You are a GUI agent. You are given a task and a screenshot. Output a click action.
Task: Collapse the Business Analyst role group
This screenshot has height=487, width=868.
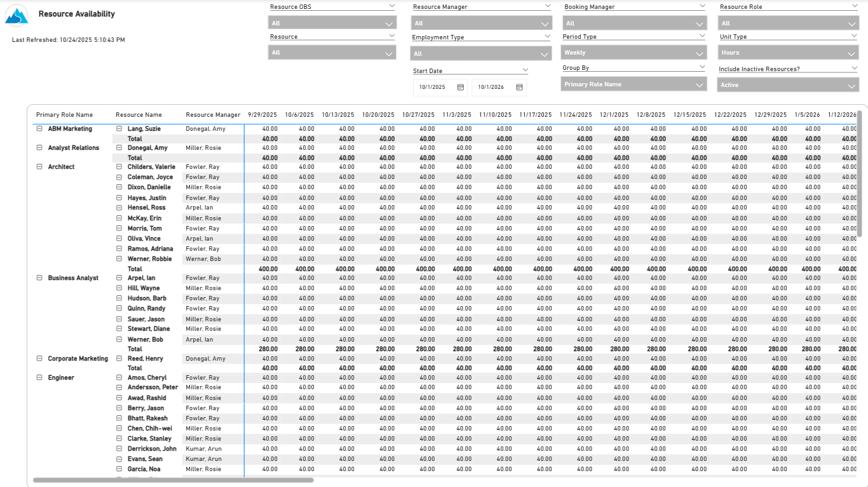tap(39, 278)
